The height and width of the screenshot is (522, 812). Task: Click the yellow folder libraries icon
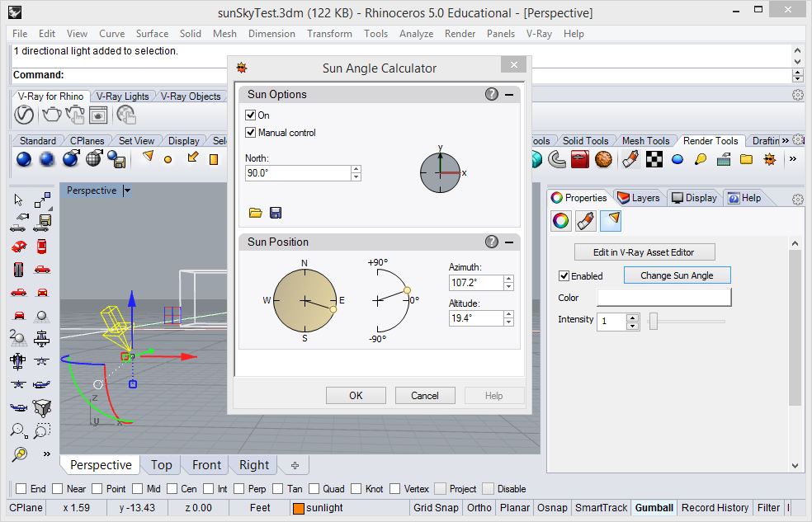746,159
